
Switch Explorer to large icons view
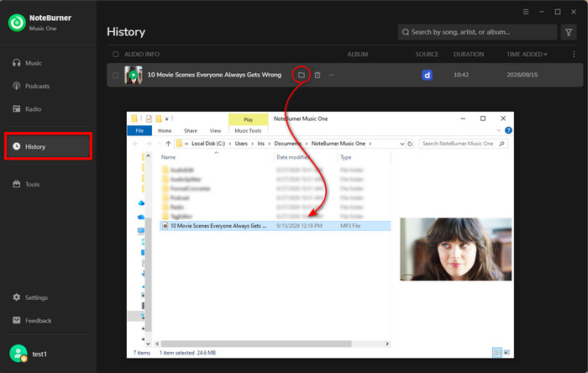click(x=507, y=353)
